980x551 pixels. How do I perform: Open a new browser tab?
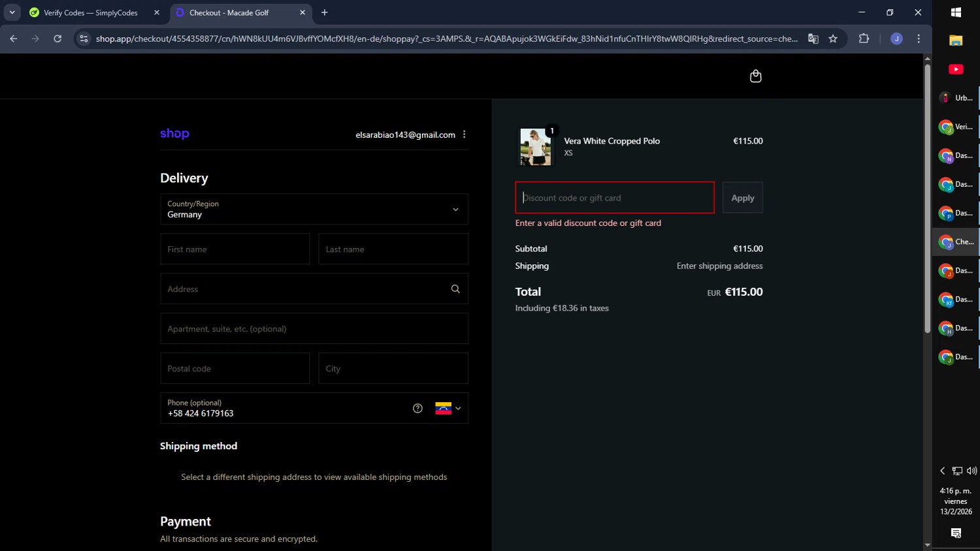click(x=325, y=12)
